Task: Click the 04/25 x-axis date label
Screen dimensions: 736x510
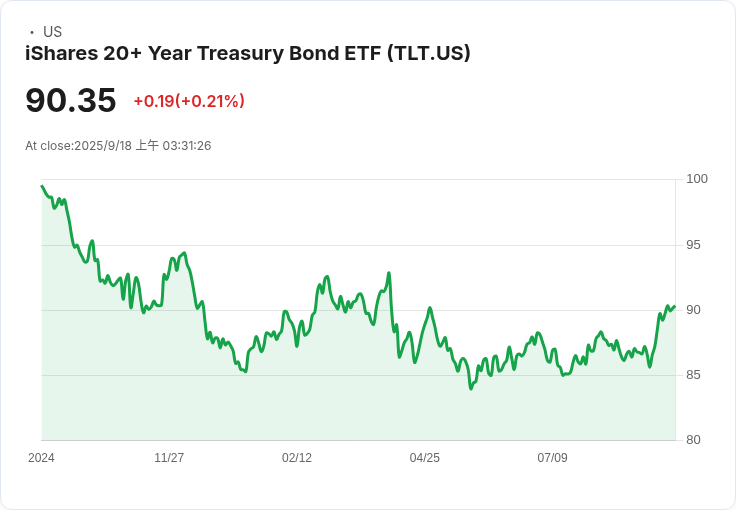Action: click(x=424, y=458)
